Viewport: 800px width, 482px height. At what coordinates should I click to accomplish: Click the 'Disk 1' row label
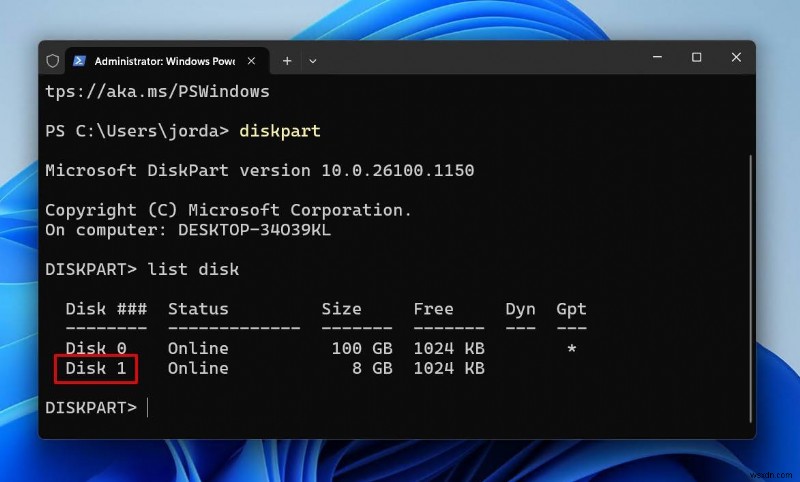[96, 368]
